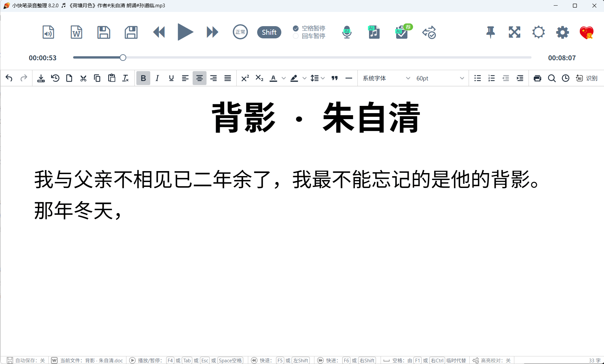Toggle bold formatting
The height and width of the screenshot is (364, 604).
pyautogui.click(x=143, y=78)
